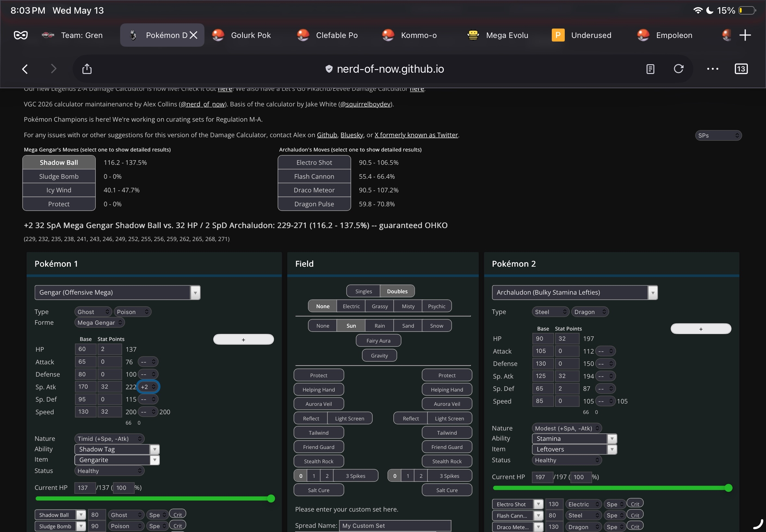Click Pokémon 1's plus button
Screen dimensions: 766x532
tap(243, 340)
